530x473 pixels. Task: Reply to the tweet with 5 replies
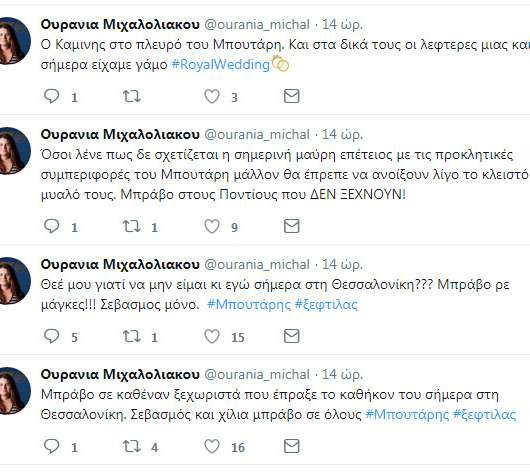52,336
